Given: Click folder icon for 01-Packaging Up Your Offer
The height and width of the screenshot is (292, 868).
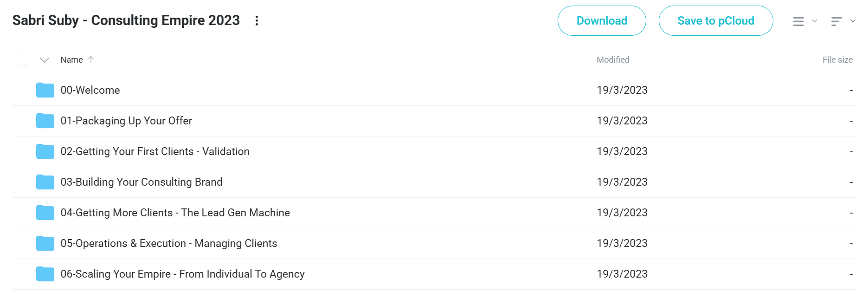Looking at the screenshot, I should point(45,121).
